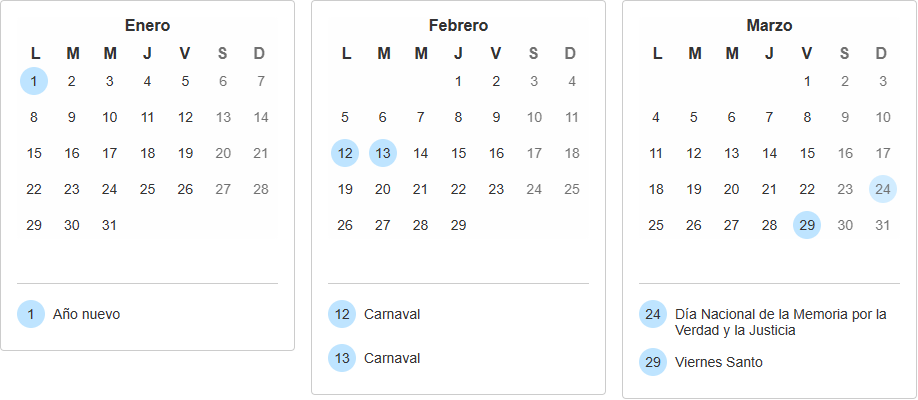Click legend badge 29 Viernes Santo
The image size is (918, 400).
tap(653, 362)
